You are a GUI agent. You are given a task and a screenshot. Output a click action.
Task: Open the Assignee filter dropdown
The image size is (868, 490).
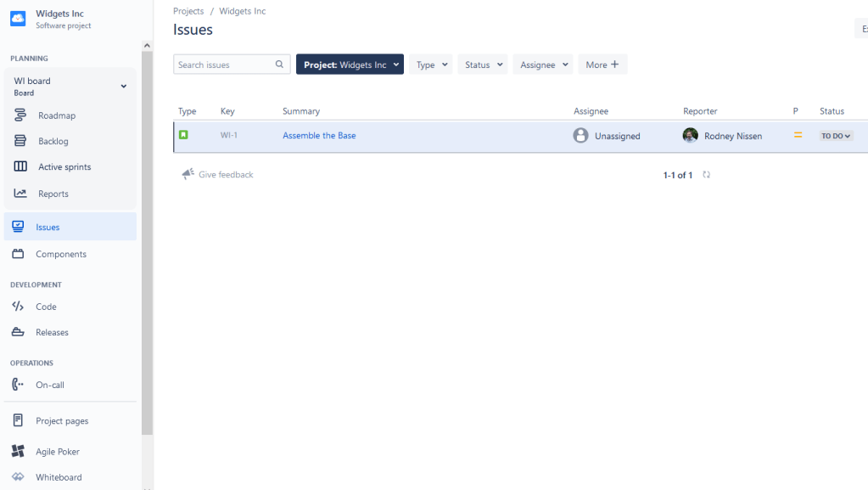[x=543, y=65]
